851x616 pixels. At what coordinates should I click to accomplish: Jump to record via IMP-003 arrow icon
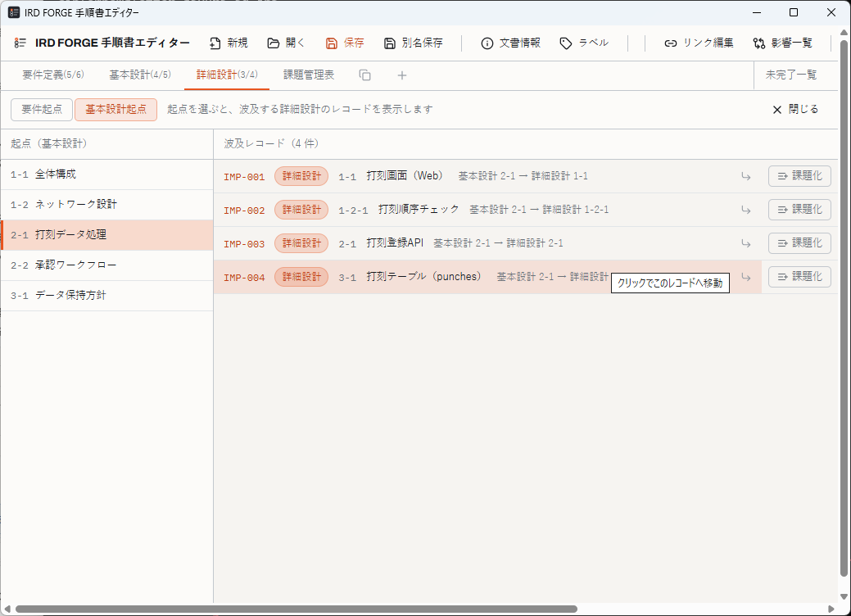click(746, 243)
